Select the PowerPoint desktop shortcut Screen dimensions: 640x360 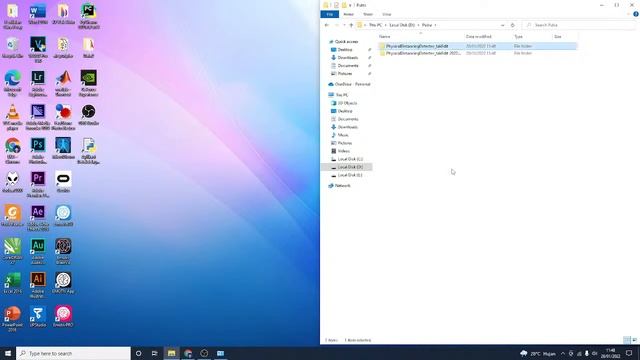(13, 319)
